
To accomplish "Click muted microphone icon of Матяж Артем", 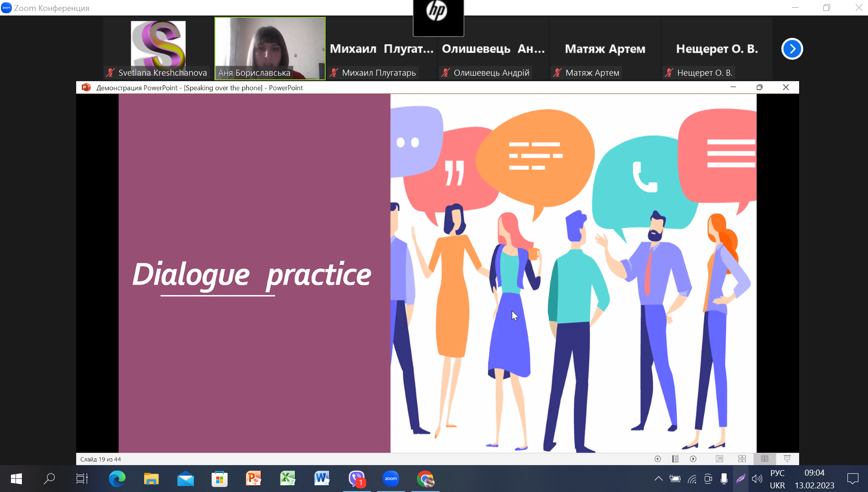I will (557, 73).
